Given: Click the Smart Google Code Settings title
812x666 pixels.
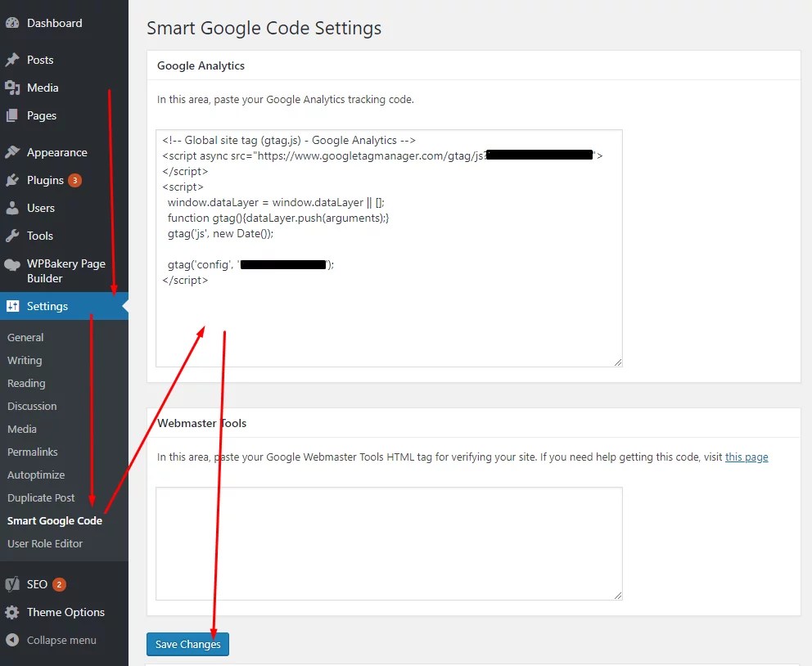Looking at the screenshot, I should [x=264, y=28].
